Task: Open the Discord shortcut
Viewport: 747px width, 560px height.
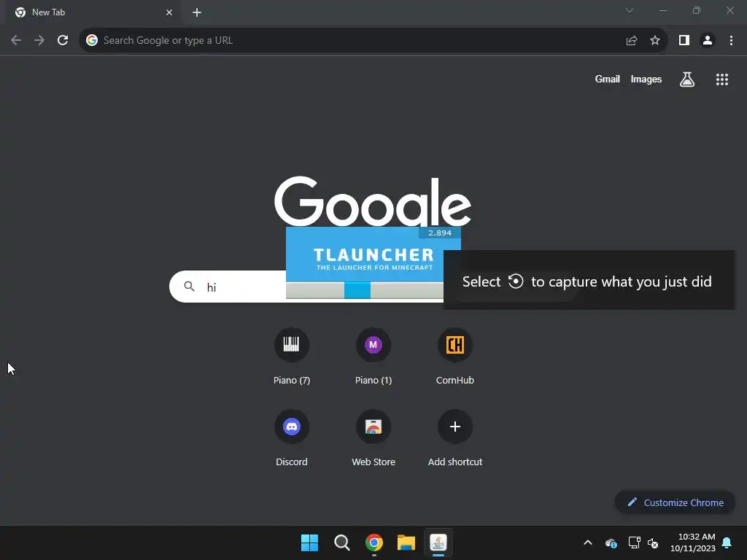Action: (x=292, y=437)
